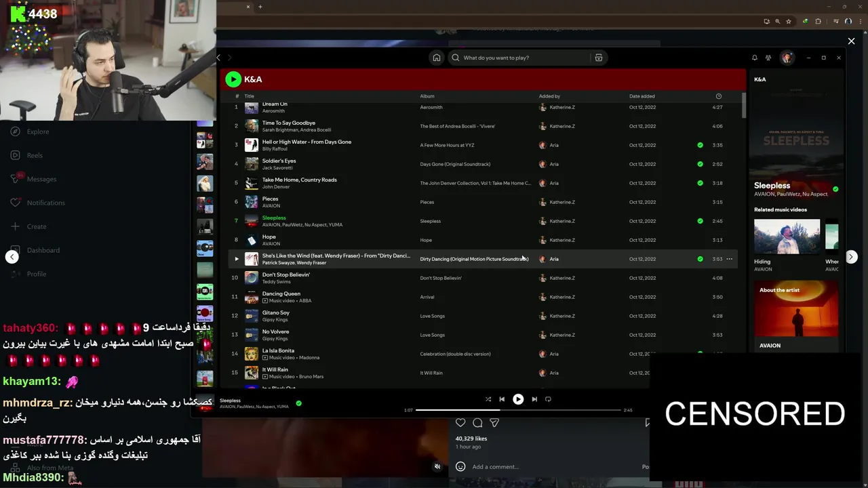Open Spotify Home via the house icon
The width and height of the screenshot is (868, 488).
click(x=437, y=58)
